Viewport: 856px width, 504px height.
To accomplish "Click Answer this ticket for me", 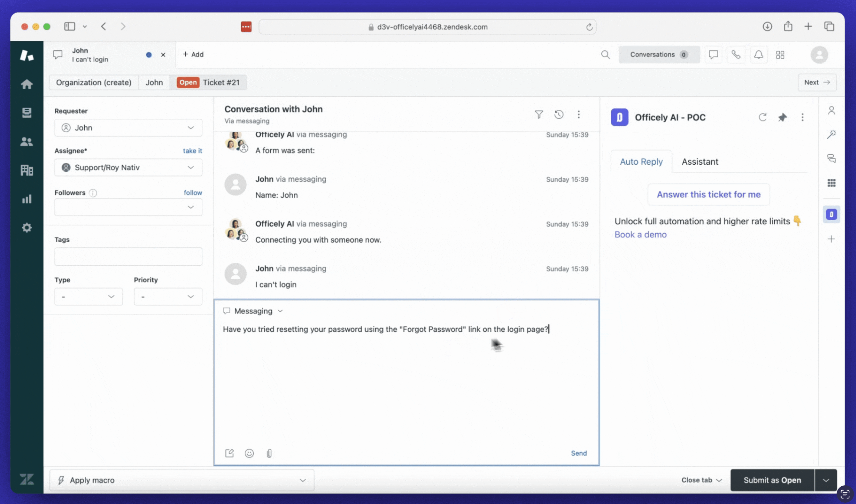I will [708, 194].
